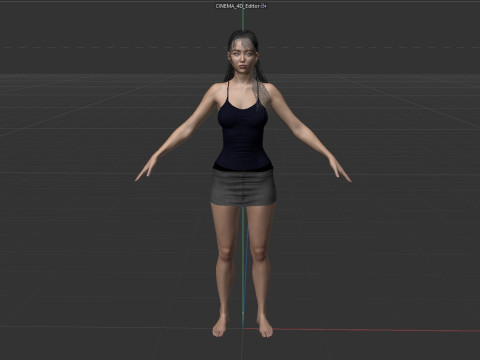The height and width of the screenshot is (360, 480).
Task: Click the camera icon beside CINEMA_4D_Editor
Action: [264, 6]
